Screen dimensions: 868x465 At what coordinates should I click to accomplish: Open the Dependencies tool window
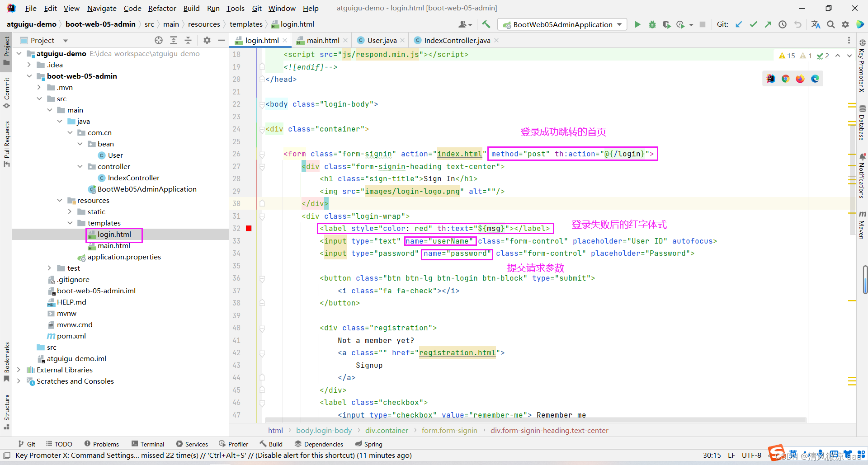click(x=319, y=444)
